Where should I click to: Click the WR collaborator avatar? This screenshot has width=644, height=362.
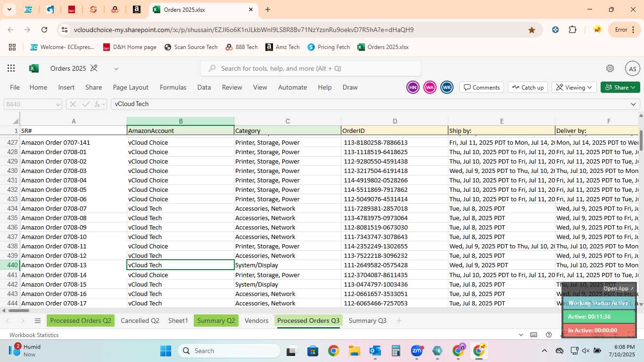coord(447,87)
